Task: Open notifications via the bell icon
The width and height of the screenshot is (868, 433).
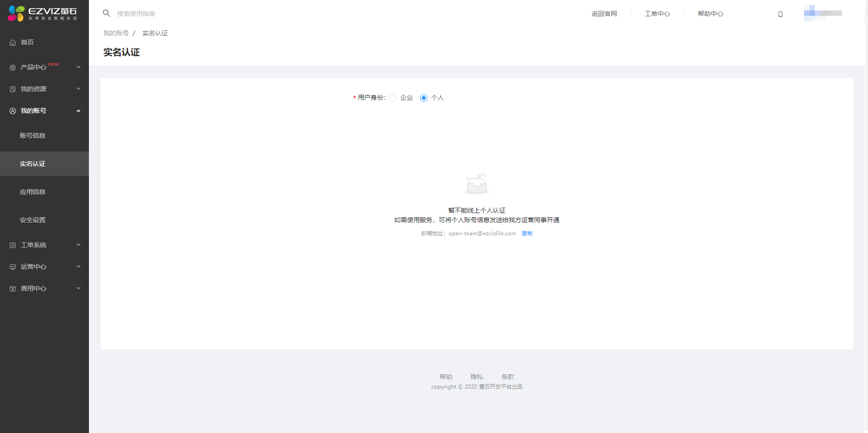Action: tap(780, 14)
